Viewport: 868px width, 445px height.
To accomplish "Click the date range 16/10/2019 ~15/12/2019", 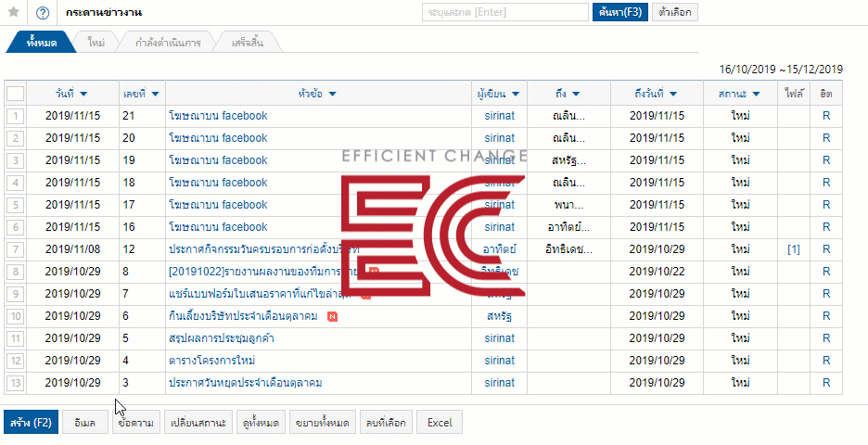I will click(781, 70).
